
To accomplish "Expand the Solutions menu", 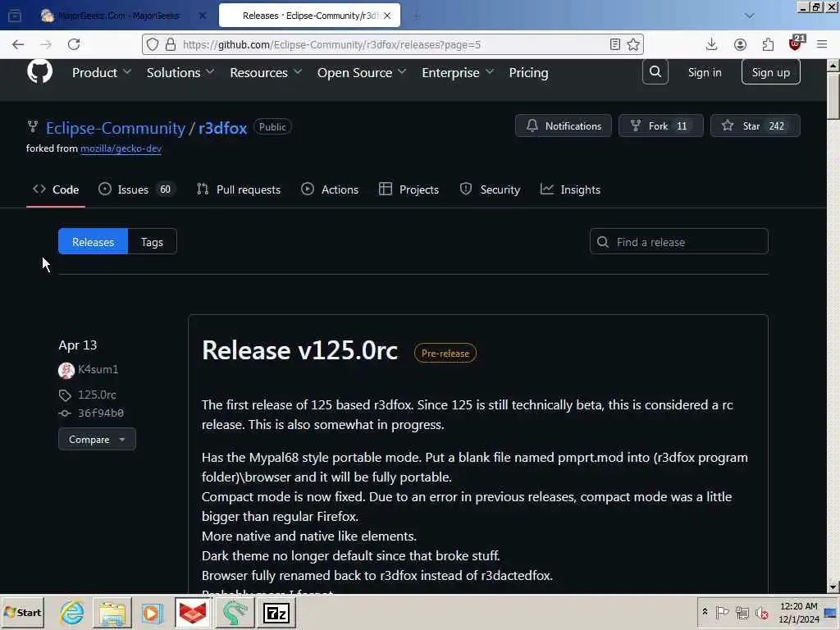I will click(x=180, y=72).
